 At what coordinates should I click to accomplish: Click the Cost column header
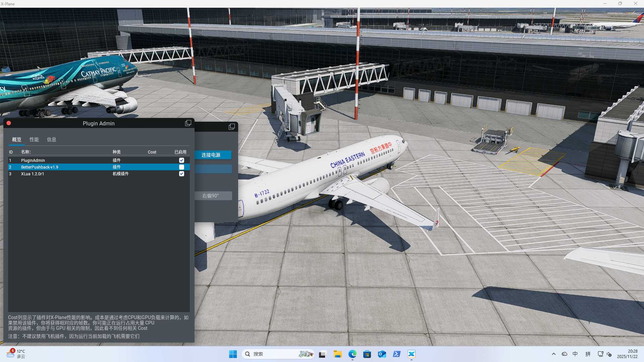152,152
